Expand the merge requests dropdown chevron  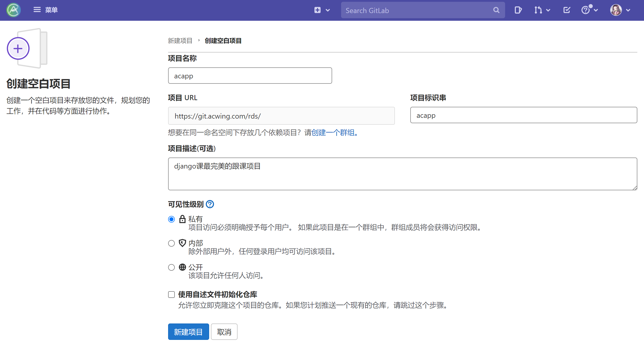pyautogui.click(x=548, y=10)
